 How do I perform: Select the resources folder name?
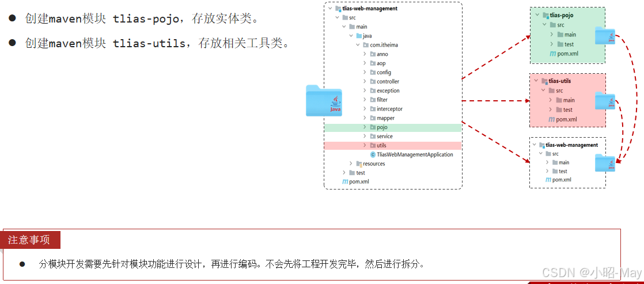tap(374, 164)
